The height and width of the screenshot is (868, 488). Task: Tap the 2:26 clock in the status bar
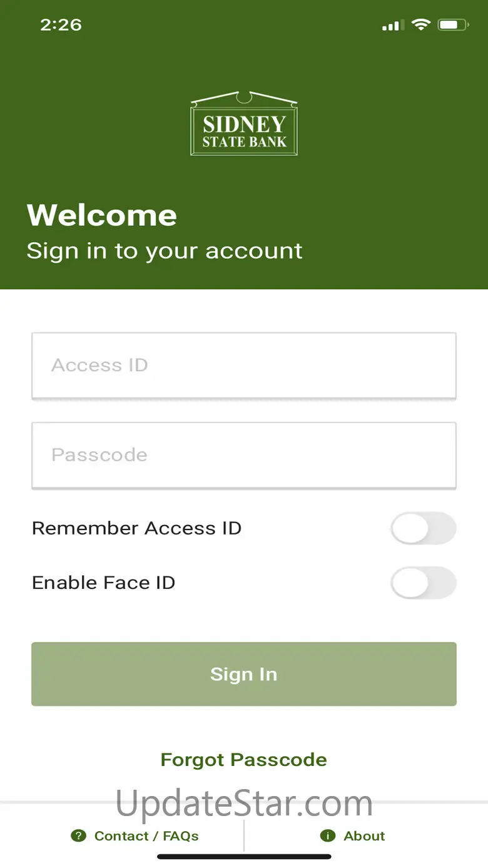pyautogui.click(x=61, y=25)
